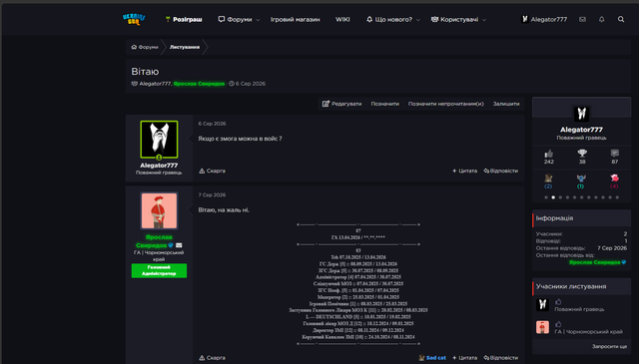Screen dimensions: 639x364
Task: Click the Листування breadcrumb link
Action: tap(185, 47)
